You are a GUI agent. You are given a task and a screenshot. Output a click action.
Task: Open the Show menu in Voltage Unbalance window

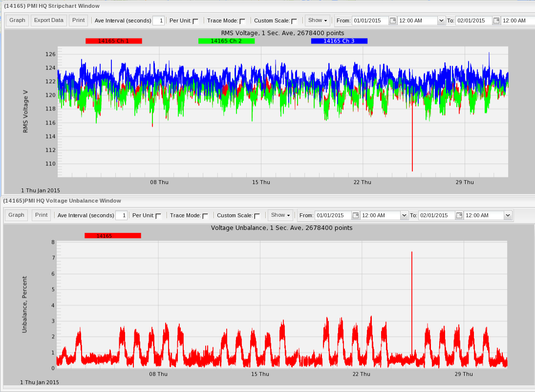tap(280, 215)
